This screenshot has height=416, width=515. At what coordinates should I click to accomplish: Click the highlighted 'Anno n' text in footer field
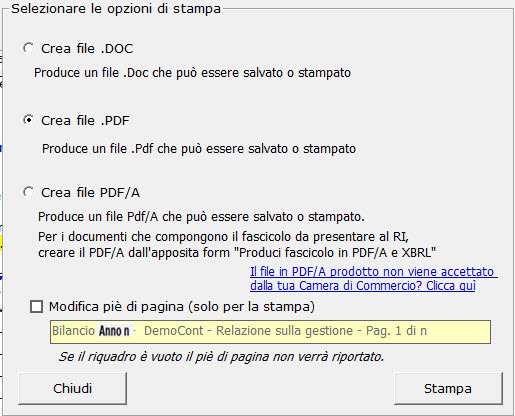click(114, 331)
